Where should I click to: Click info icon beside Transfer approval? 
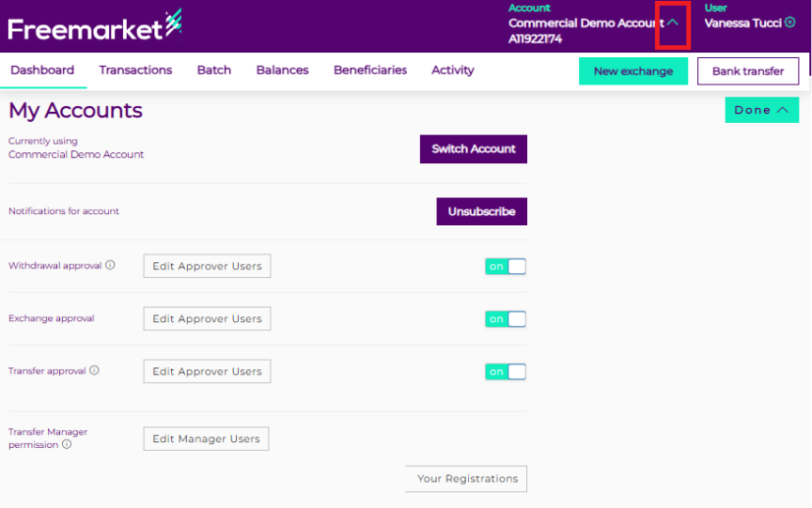pyautogui.click(x=94, y=371)
